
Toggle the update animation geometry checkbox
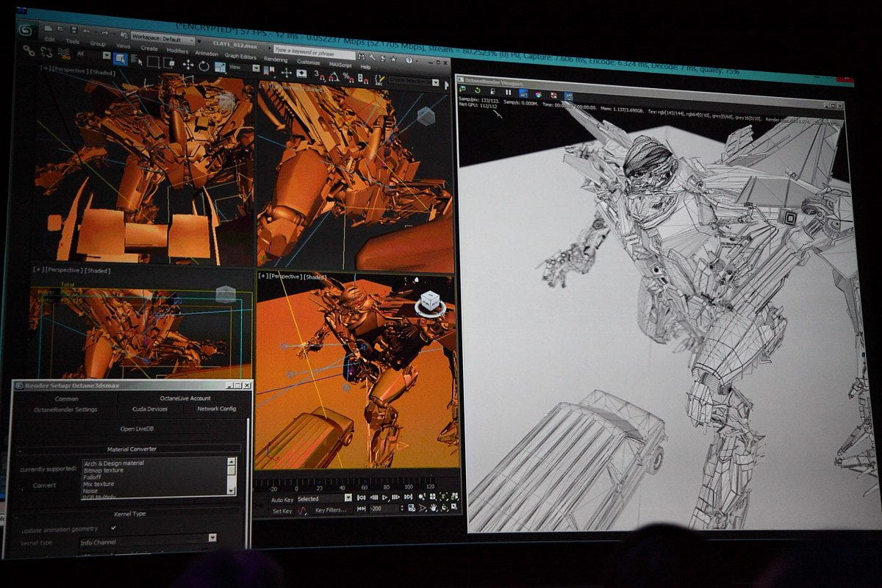(113, 528)
